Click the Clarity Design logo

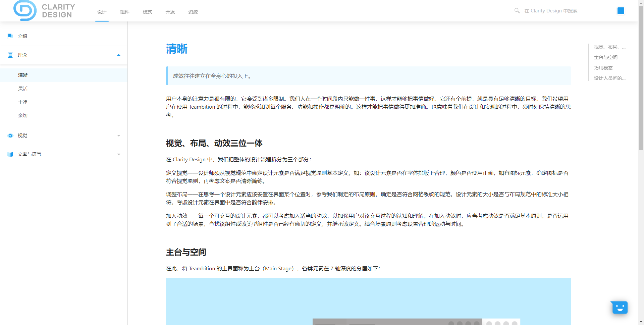click(x=44, y=11)
